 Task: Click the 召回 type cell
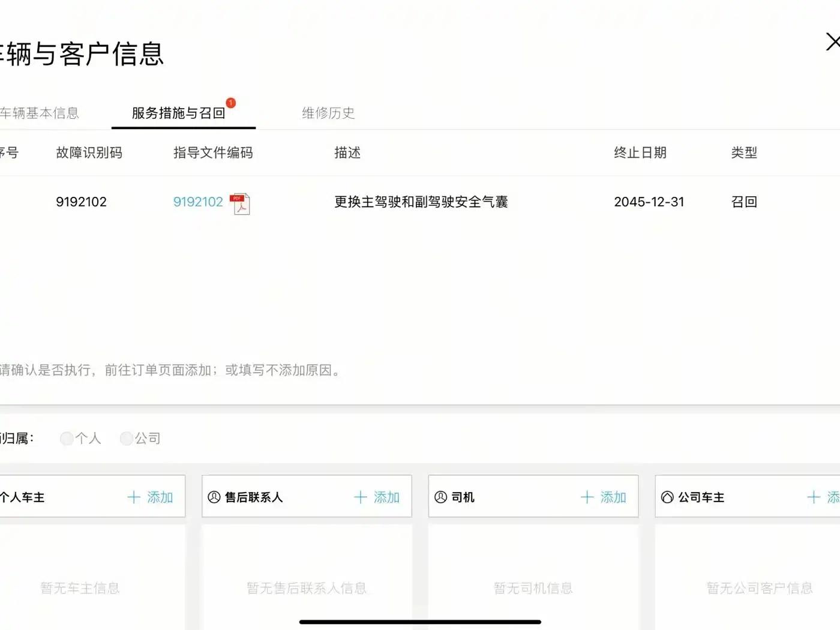(744, 202)
